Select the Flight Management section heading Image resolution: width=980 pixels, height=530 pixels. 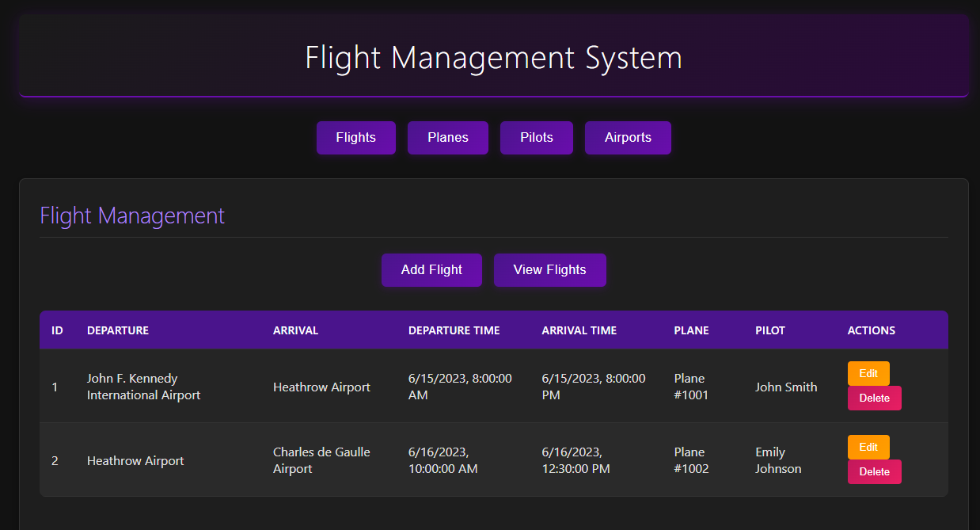coord(132,215)
